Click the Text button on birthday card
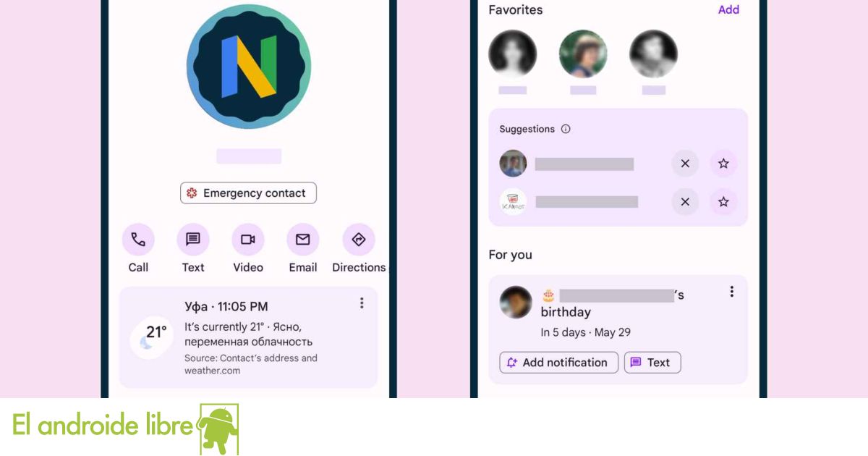The image size is (868, 456). click(x=652, y=363)
